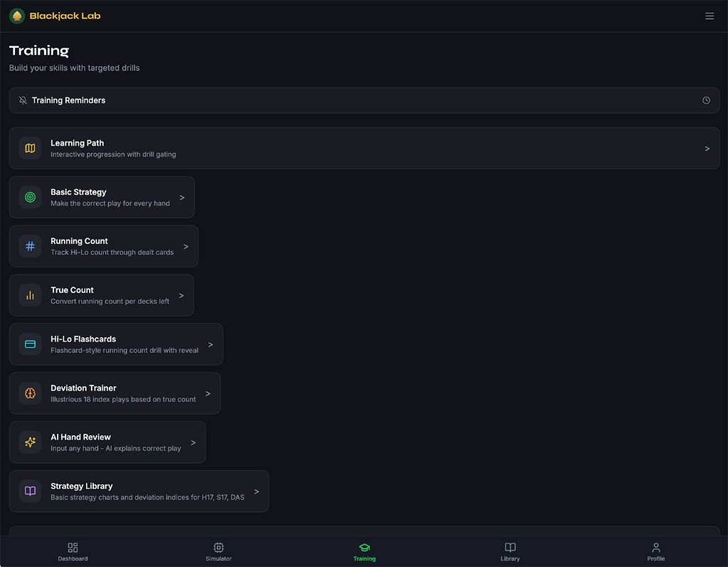The width and height of the screenshot is (728, 567).
Task: Click the clock icon in Training Reminders
Action: click(x=706, y=100)
